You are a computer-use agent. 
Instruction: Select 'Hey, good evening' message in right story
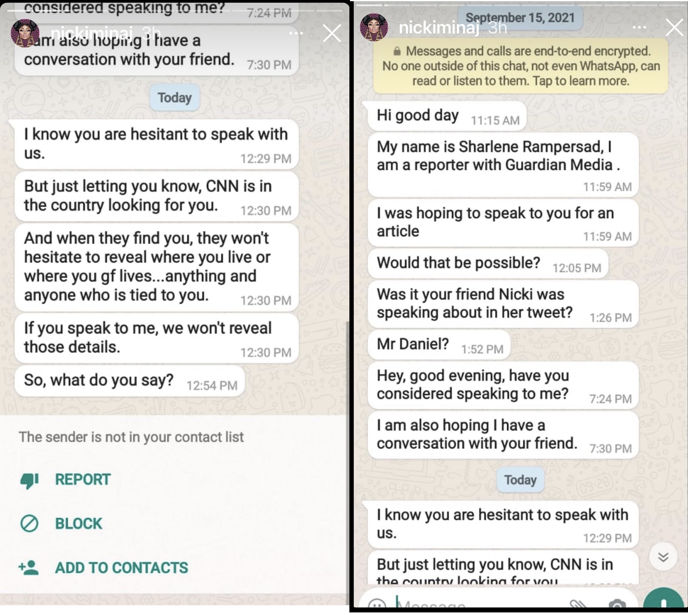(503, 385)
